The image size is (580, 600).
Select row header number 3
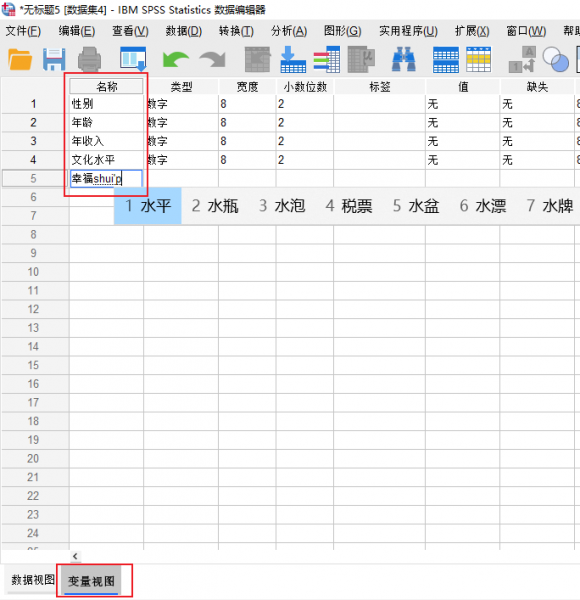pos(34,141)
